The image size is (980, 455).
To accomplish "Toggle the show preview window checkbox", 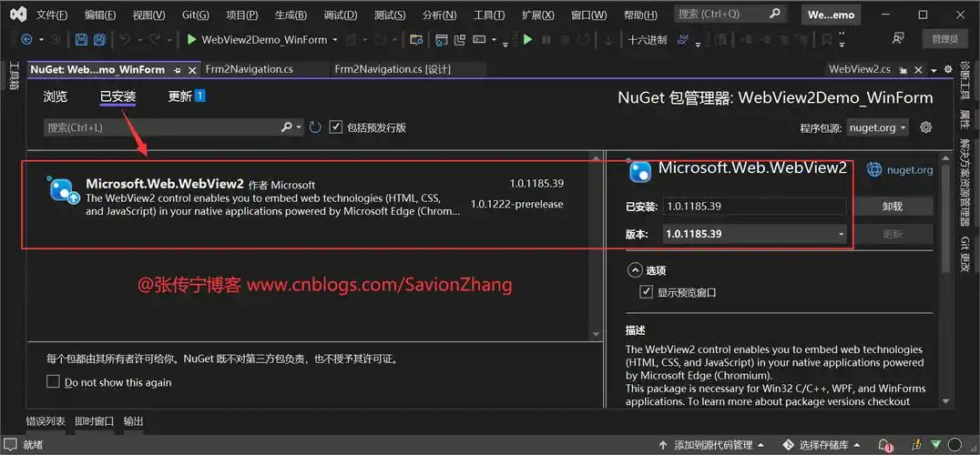I will point(647,292).
